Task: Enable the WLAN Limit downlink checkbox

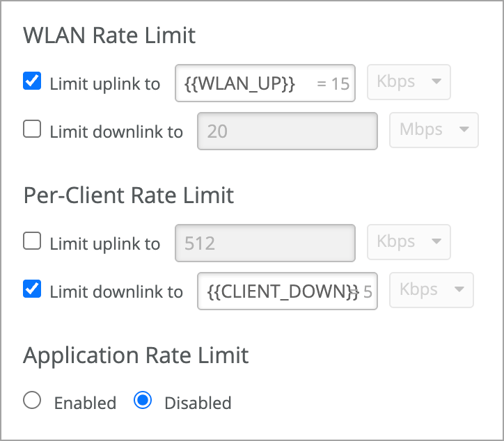Action: 32,130
